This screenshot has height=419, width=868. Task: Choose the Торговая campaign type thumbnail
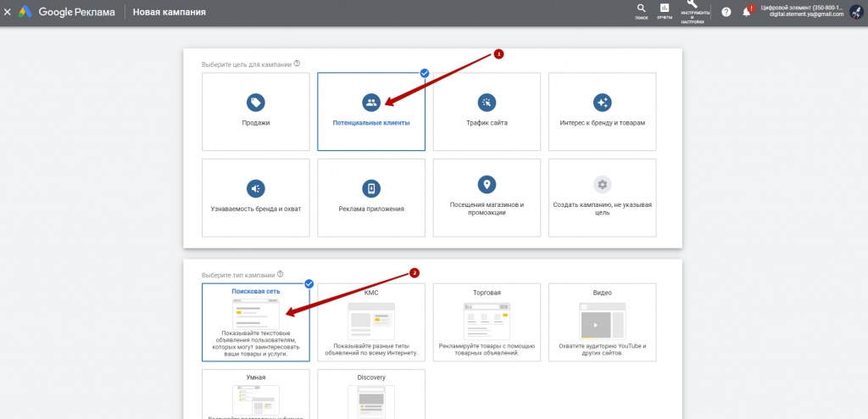487,321
